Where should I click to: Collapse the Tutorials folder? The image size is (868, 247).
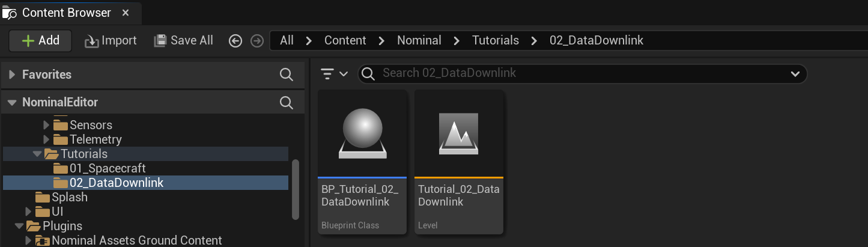pyautogui.click(x=37, y=154)
